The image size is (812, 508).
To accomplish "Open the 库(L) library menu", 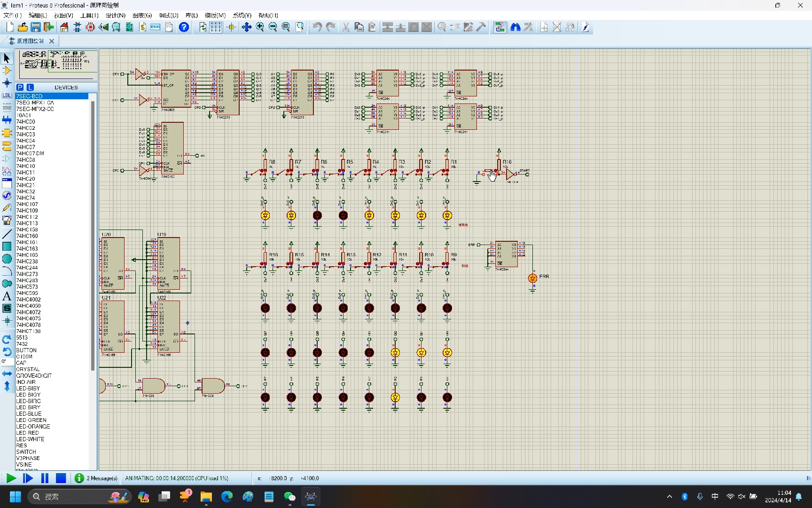I will (192, 16).
